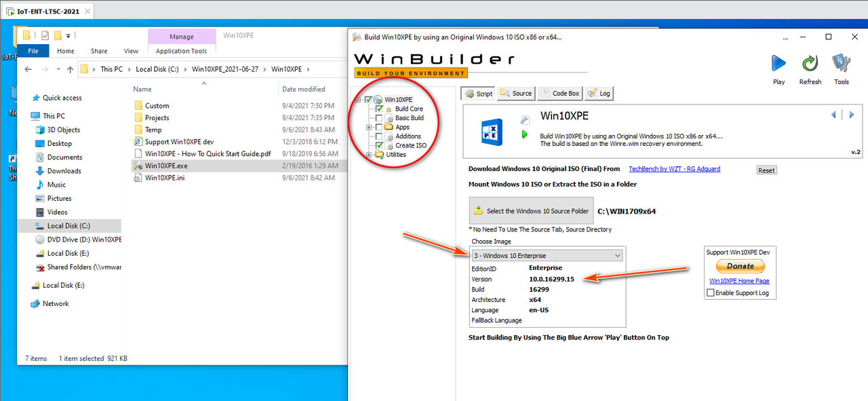Enable the Basic Build checkbox
The height and width of the screenshot is (401, 868).
(x=380, y=118)
